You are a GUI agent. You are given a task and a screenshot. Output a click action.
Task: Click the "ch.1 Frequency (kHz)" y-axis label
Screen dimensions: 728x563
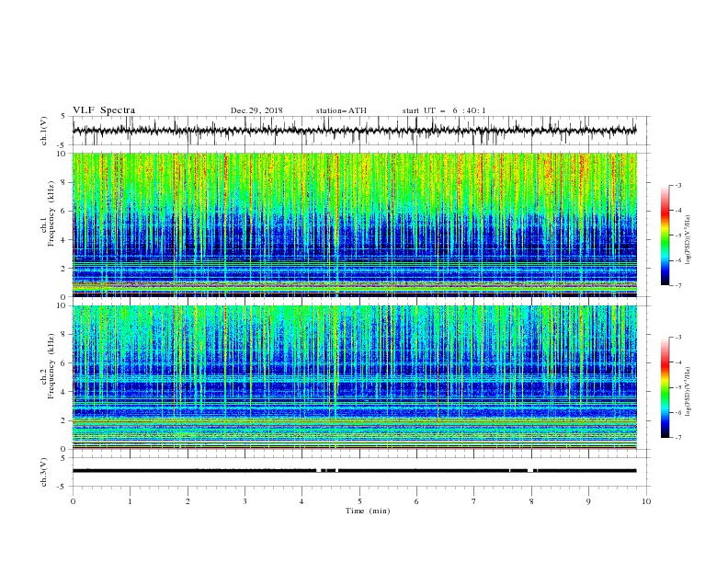[48, 213]
